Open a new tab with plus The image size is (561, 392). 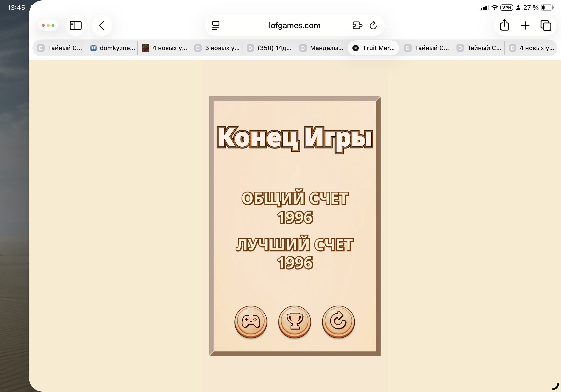pos(525,25)
